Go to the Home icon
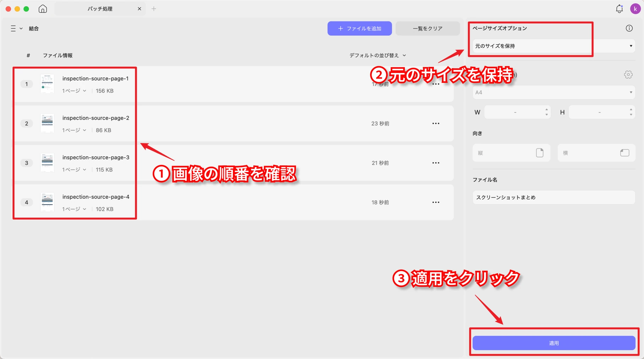This screenshot has width=644, height=359. [43, 9]
